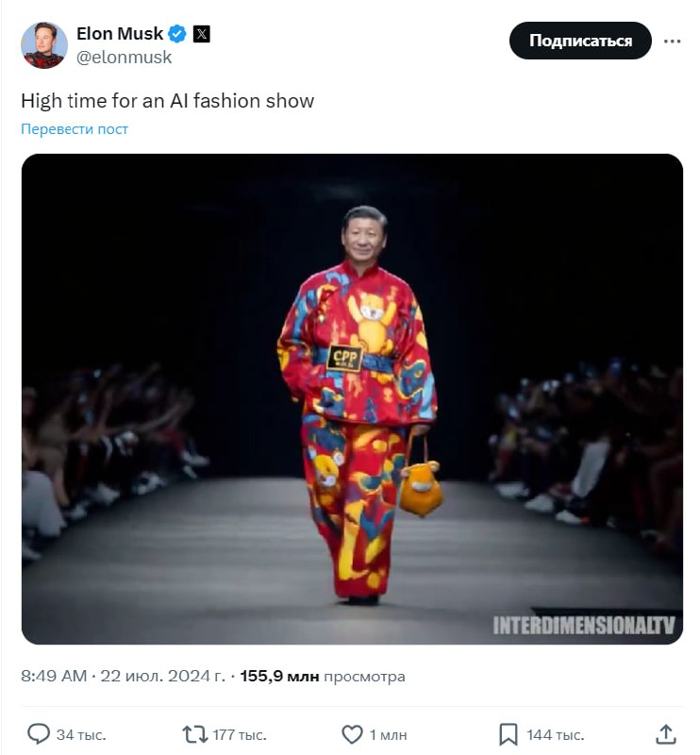Screen dimensions: 700x755
Task: Click the black X affiliation badge
Action: pyautogui.click(x=201, y=34)
